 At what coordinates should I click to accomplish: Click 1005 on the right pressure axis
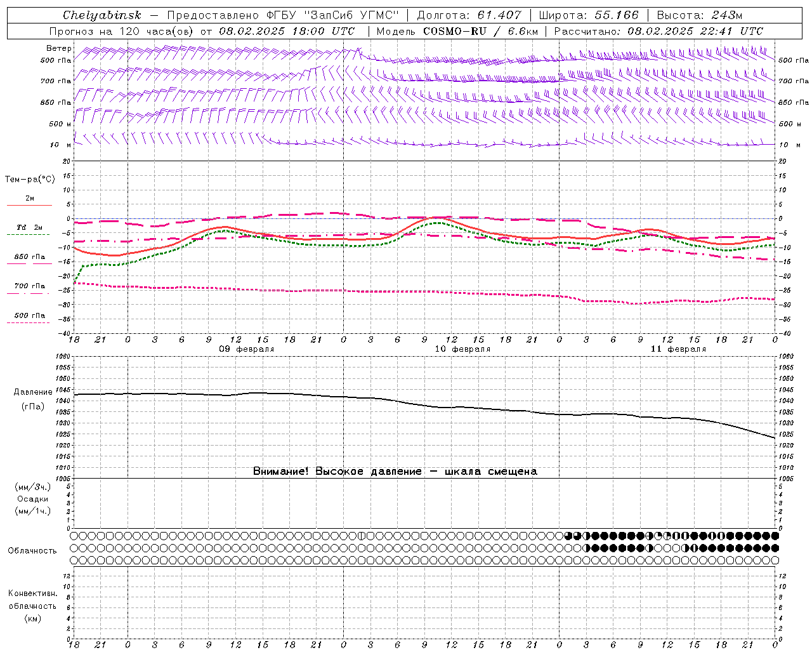pos(787,478)
